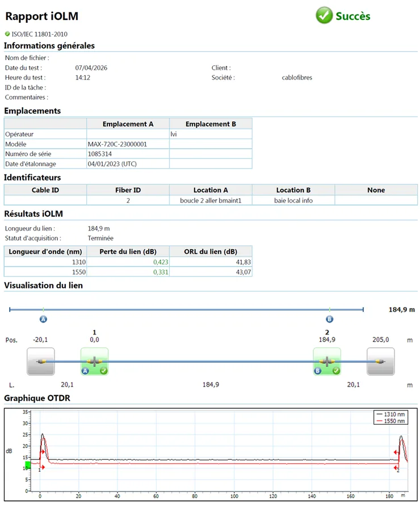Screen dimensions: 420x511
Task: Click the green launch-level block on the OTDR graph
Action: 28,464
